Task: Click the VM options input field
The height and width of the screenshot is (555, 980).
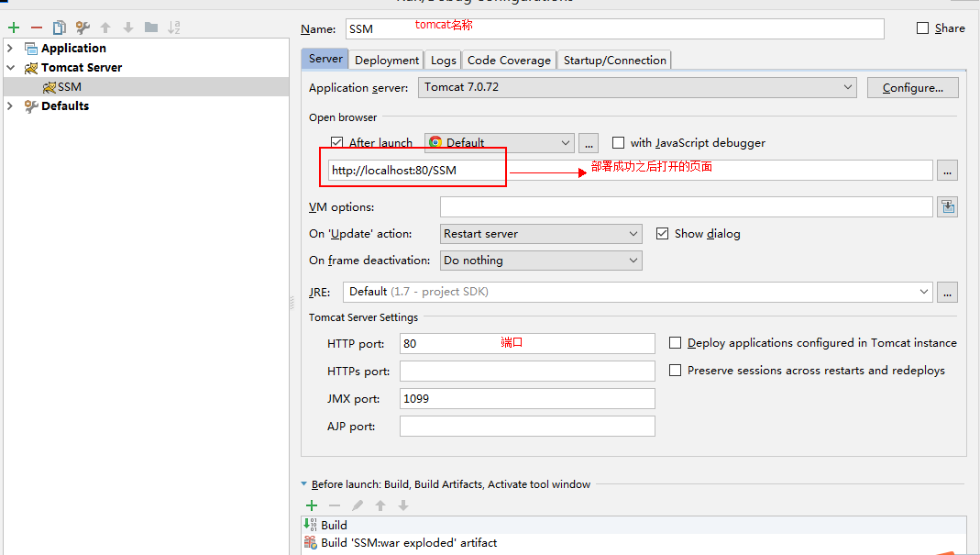Action: (x=687, y=206)
